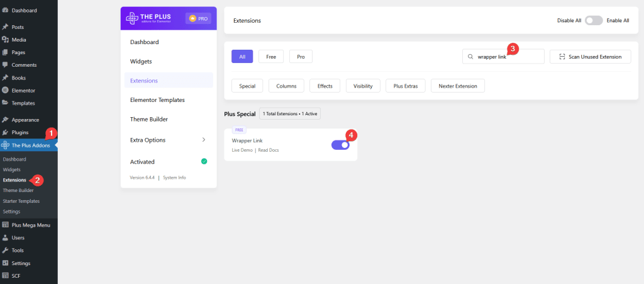Click the Appearance brush icon

tap(5, 120)
